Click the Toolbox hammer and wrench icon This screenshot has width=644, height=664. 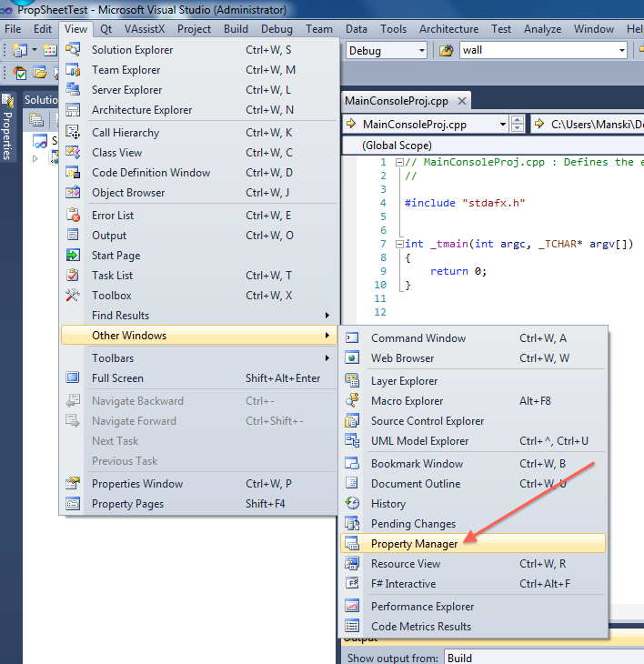[73, 295]
